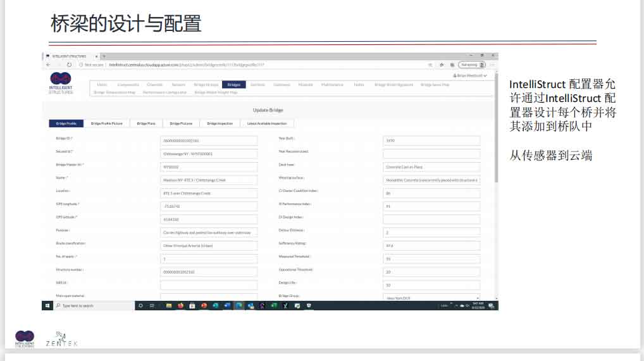Open the browser three-dot menu

coord(492,65)
